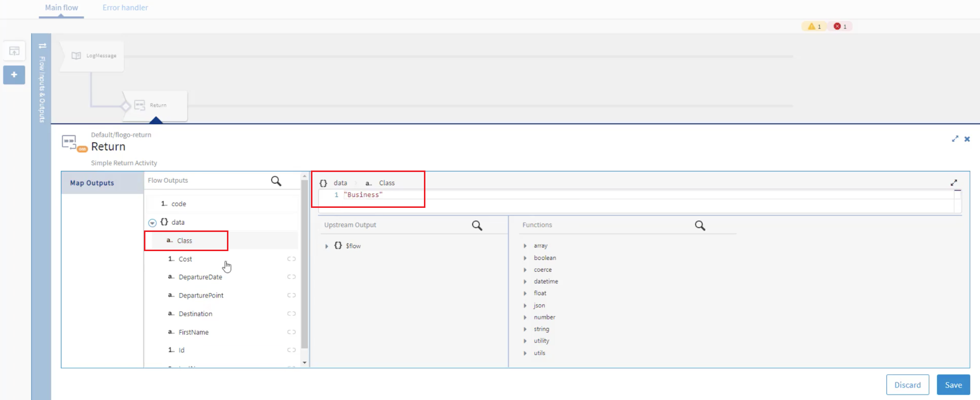
Task: Search the Functions list
Action: tap(700, 226)
